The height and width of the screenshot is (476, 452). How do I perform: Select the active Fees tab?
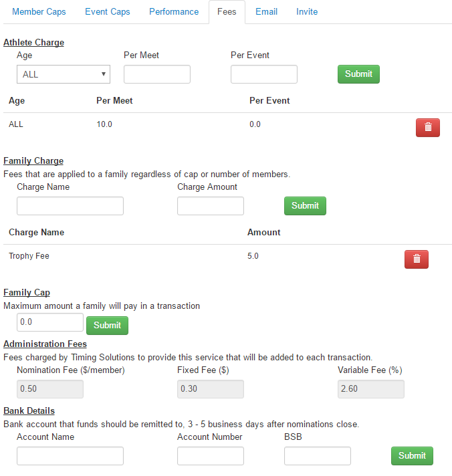(x=227, y=11)
